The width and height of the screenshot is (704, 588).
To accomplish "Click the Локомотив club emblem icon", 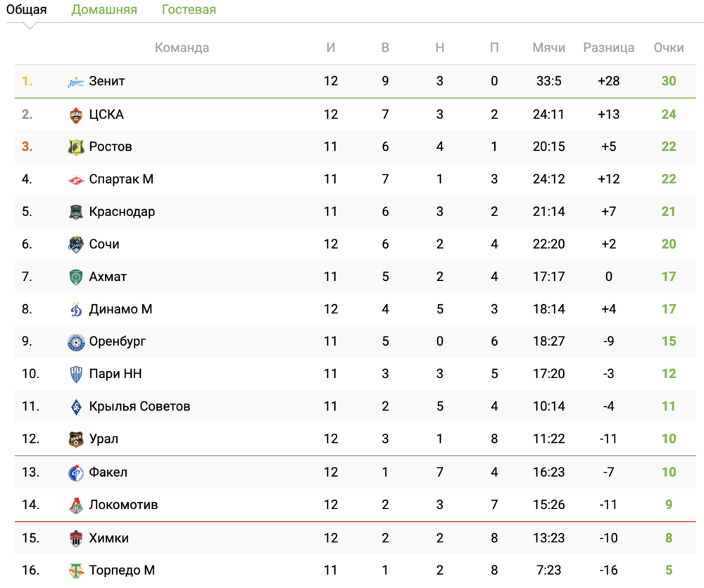I will coord(76,505).
